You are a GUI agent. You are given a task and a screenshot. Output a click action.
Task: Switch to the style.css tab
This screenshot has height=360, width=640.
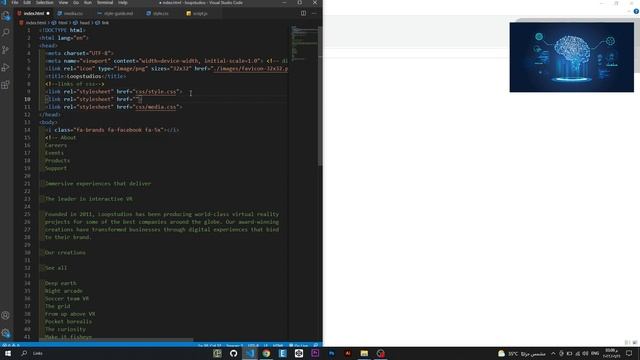(x=160, y=13)
